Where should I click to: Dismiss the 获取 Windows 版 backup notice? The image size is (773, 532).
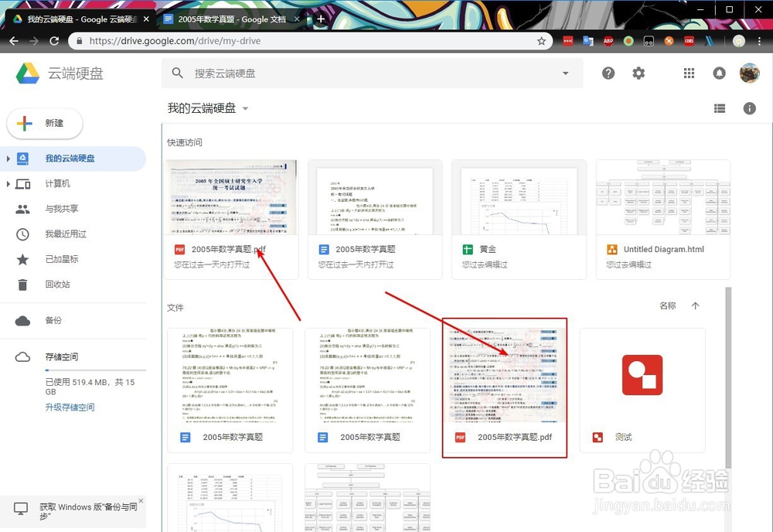(x=141, y=500)
